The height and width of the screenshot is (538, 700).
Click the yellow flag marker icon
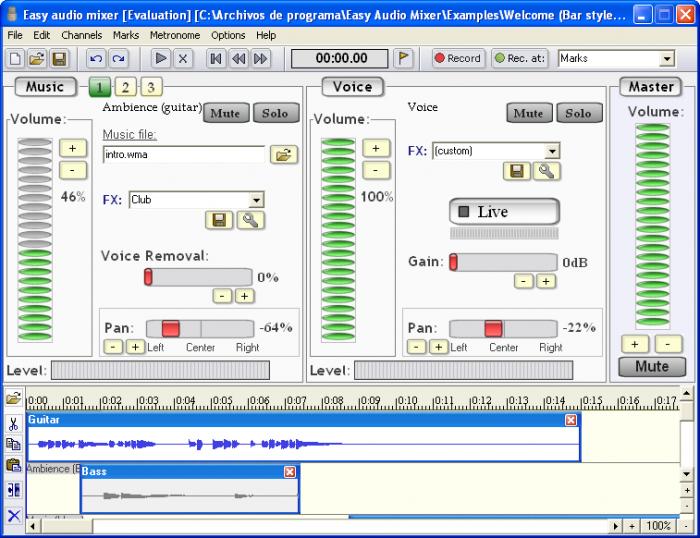point(403,59)
